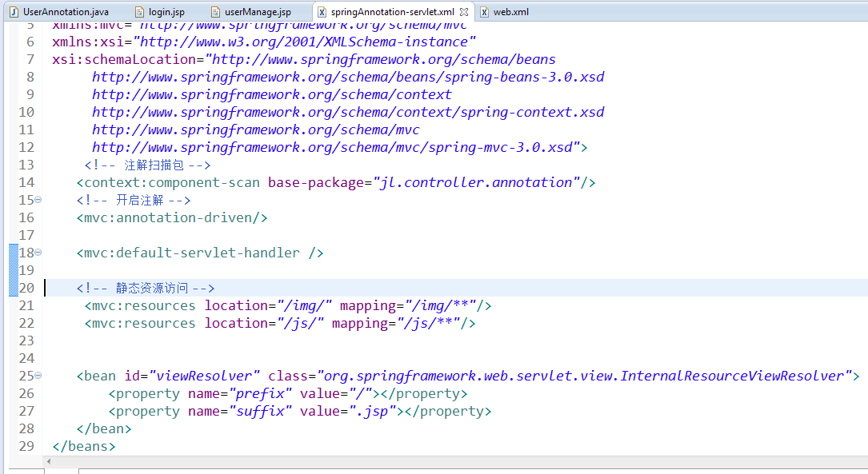Switch to UserAnnotation.java tab
868x474 pixels.
coord(59,12)
